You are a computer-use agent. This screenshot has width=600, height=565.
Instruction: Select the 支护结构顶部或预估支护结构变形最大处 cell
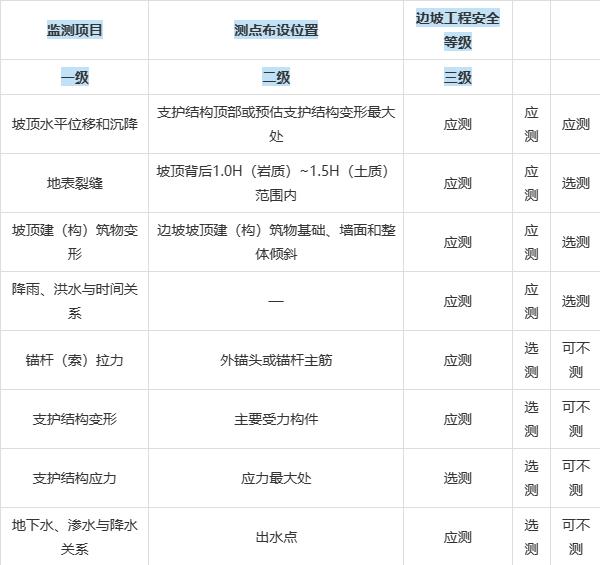click(x=276, y=124)
